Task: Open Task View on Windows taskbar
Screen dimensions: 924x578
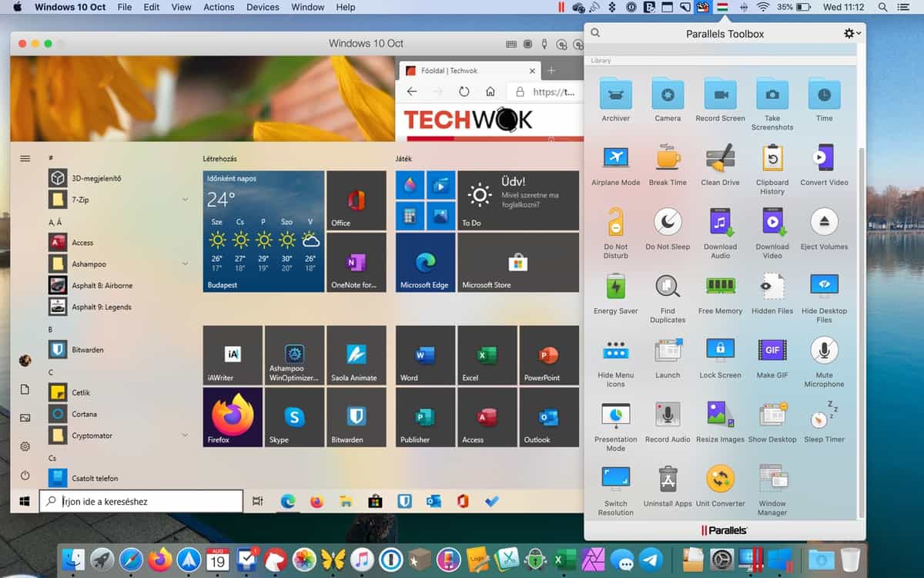Action: click(x=258, y=501)
